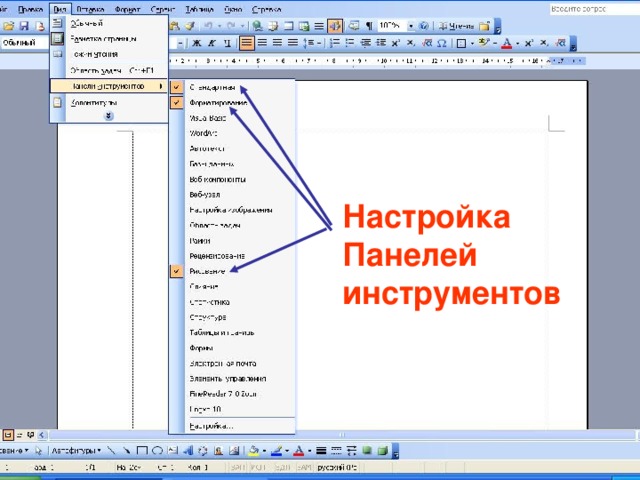Click the Columns icon in Standard toolbar
The height and width of the screenshot is (480, 640).
[319, 26]
